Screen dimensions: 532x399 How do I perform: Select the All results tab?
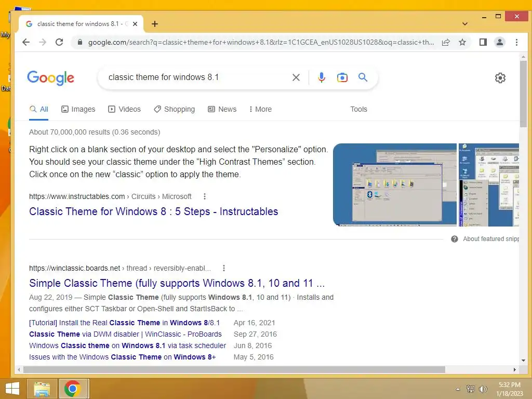click(x=38, y=109)
